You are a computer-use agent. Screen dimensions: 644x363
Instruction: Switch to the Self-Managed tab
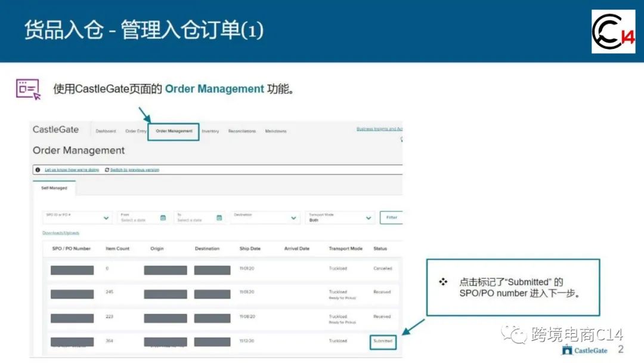tap(54, 188)
